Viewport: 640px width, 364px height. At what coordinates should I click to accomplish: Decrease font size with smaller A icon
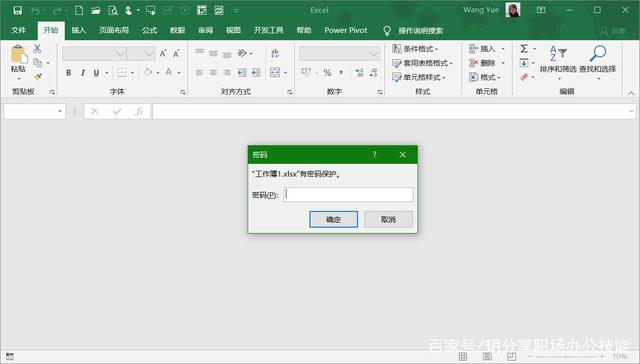click(x=176, y=53)
